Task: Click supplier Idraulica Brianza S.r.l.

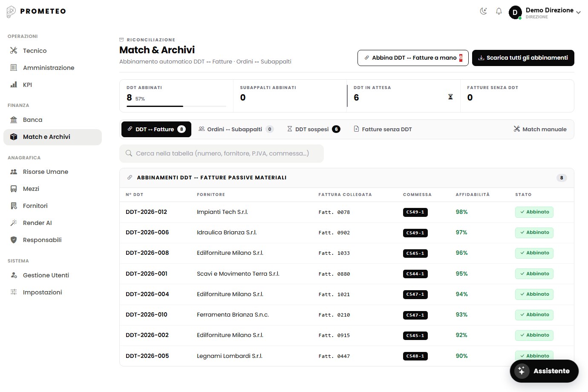Action: tap(227, 233)
